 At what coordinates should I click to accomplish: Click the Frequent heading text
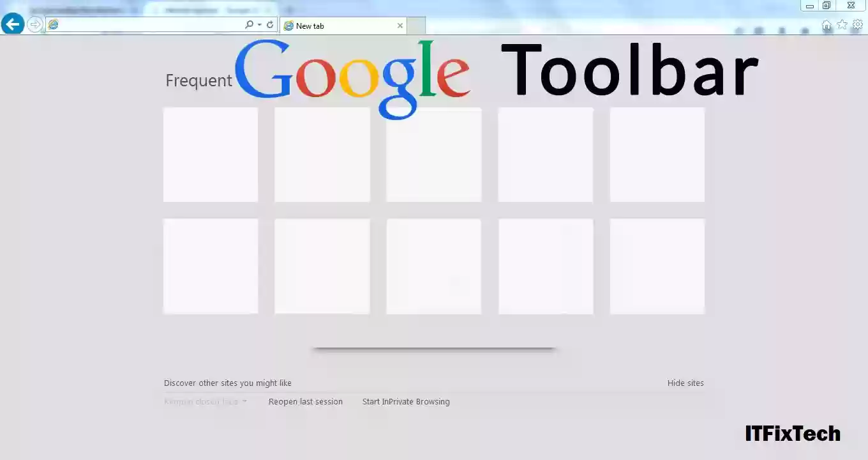(198, 80)
